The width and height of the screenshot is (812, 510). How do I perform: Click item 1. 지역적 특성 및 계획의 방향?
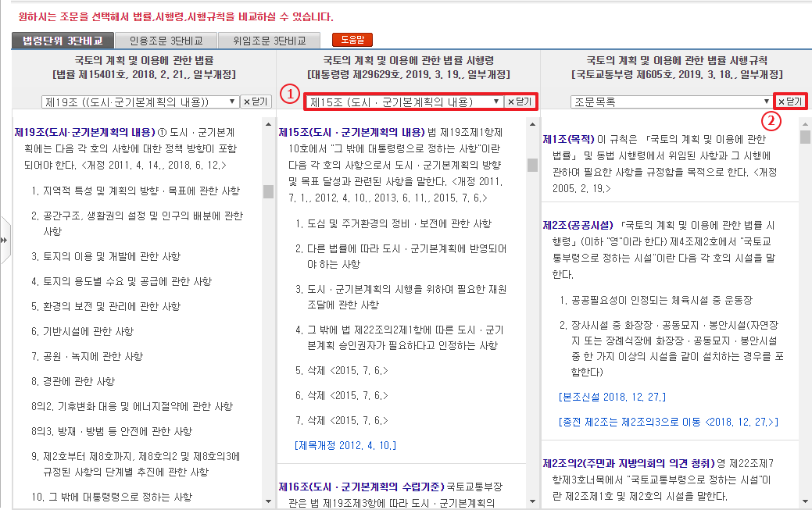[x=136, y=191]
